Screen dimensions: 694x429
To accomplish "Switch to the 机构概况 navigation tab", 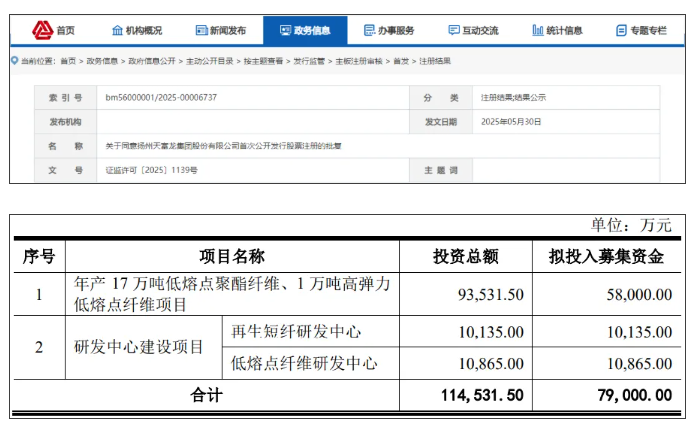I will click(x=144, y=30).
